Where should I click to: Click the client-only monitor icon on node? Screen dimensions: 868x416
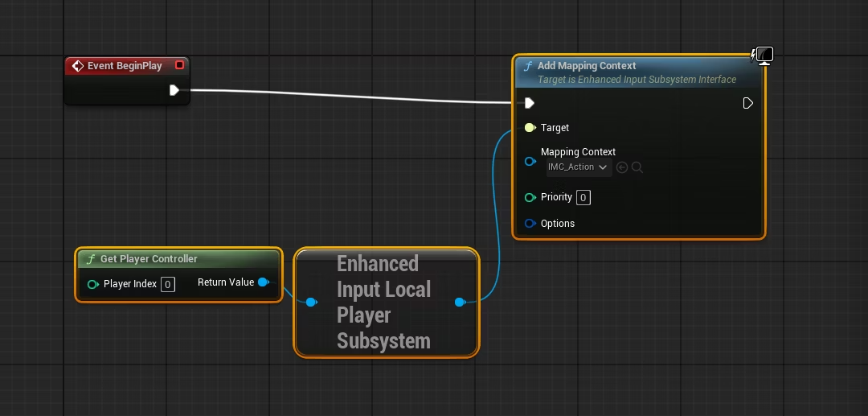click(x=764, y=55)
